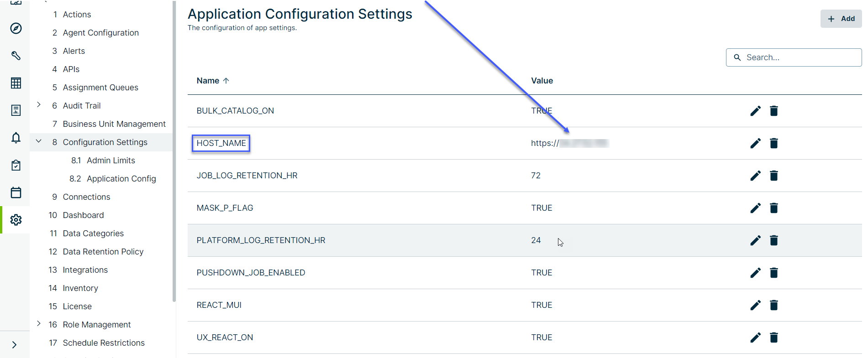Viewport: 868px width, 358px height.
Task: Open the wrench tools icon in sidebar
Action: (x=16, y=56)
